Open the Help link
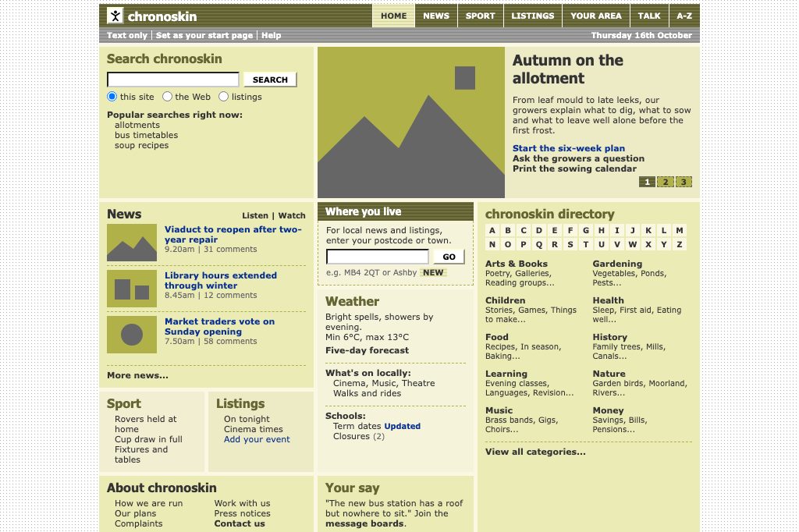 271,35
